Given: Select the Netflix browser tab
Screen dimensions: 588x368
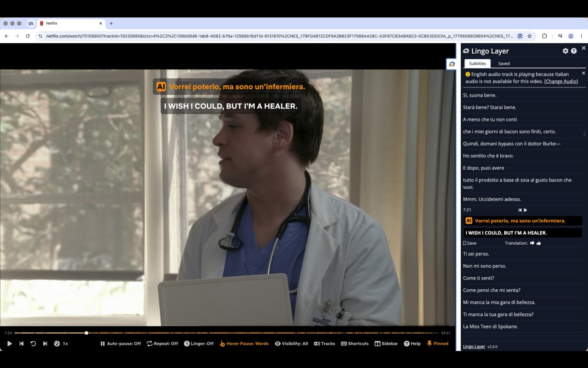Looking at the screenshot, I should 70,23.
